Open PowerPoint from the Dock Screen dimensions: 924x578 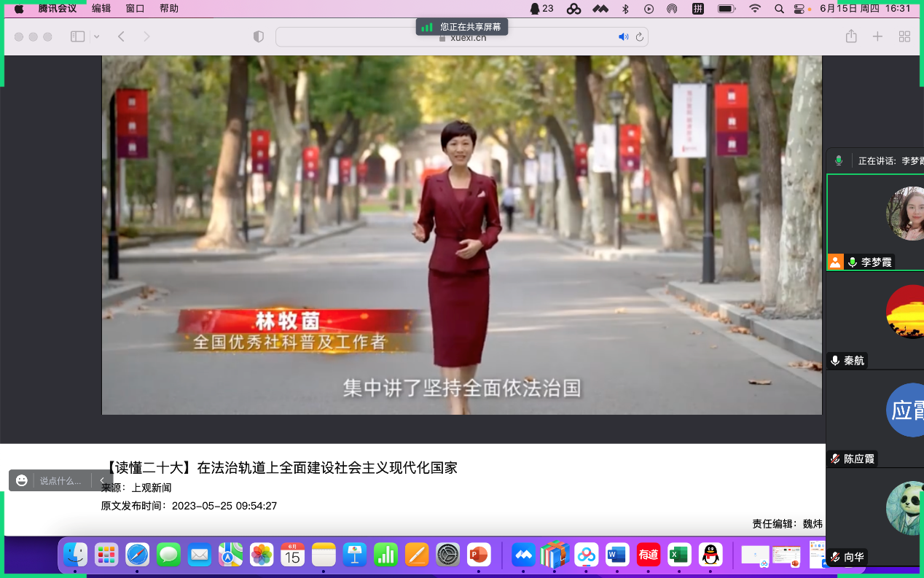[478, 555]
